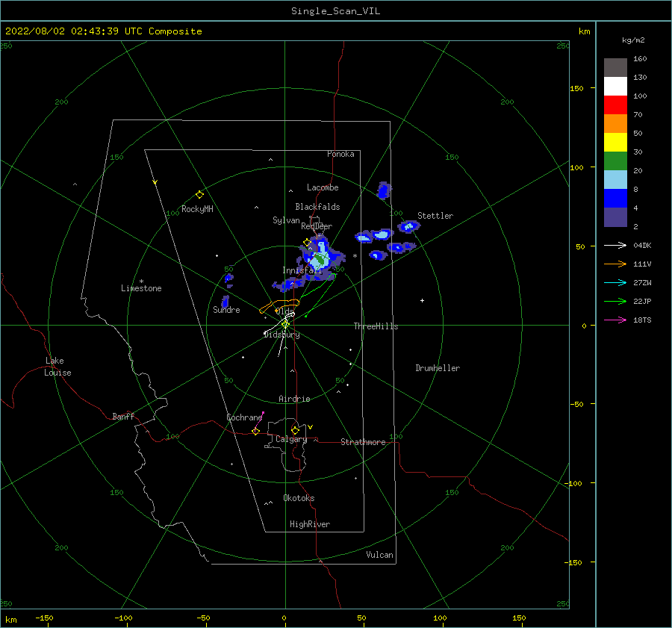This screenshot has width=672, height=628.
Task: Click the Calgary city label
Action: click(x=291, y=439)
